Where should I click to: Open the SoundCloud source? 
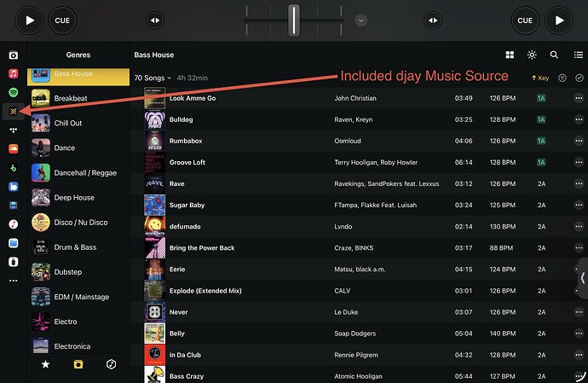point(13,148)
